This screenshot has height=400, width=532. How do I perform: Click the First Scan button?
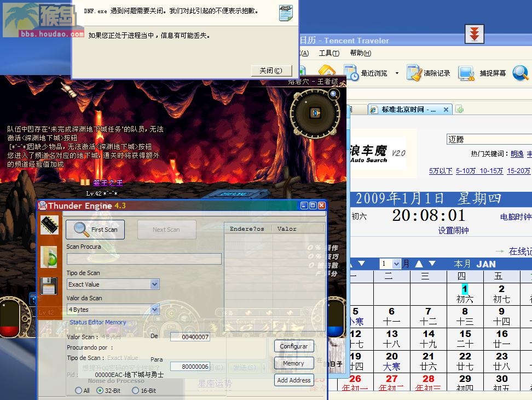pos(95,230)
